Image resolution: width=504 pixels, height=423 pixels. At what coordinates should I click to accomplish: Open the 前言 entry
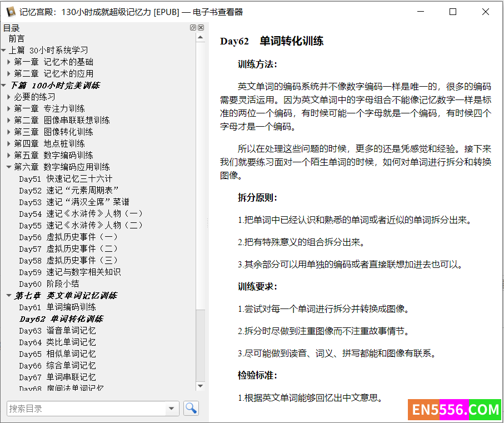(17, 39)
